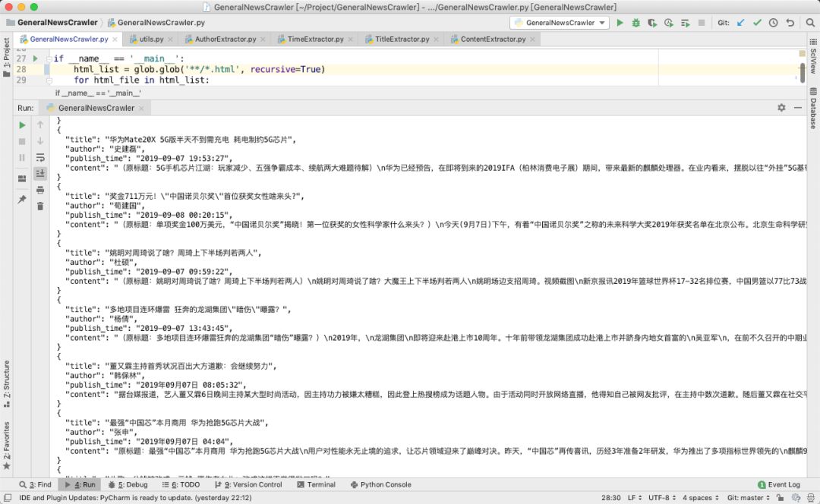This screenshot has height=504, width=820.
Task: Click the run gutter arrow at line 27
Action: [x=35, y=58]
